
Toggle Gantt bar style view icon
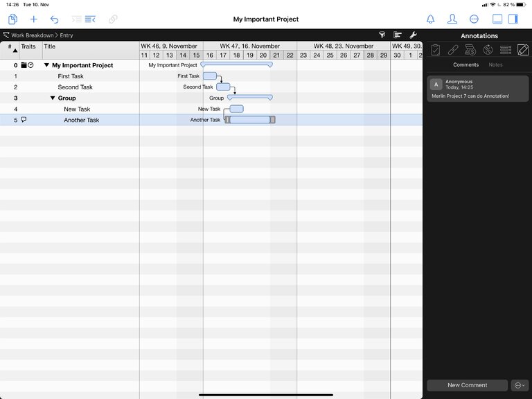[398, 35]
